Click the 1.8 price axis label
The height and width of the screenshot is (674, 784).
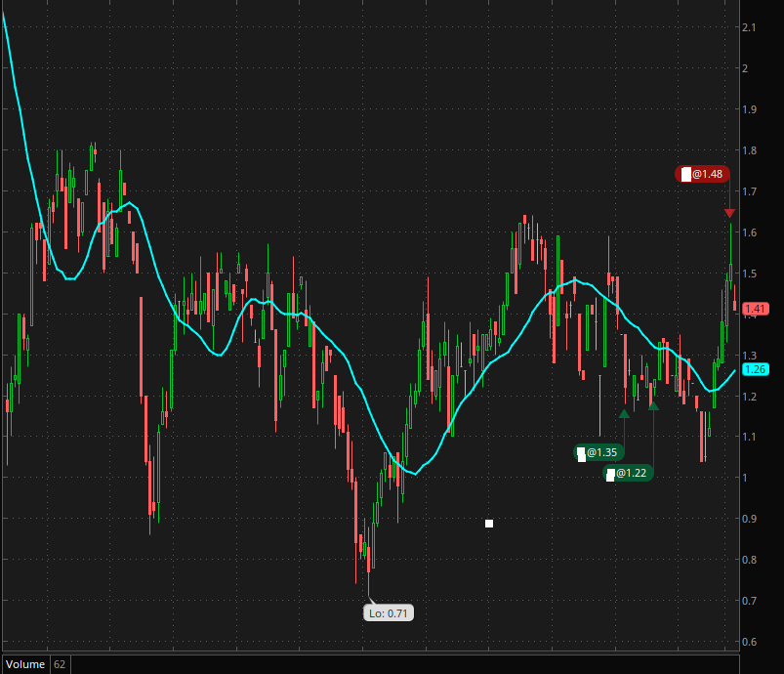(750, 150)
